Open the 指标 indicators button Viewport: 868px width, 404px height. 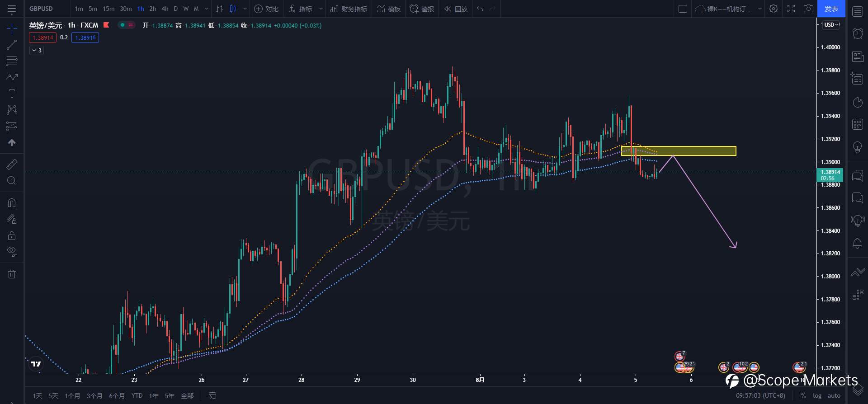point(301,9)
